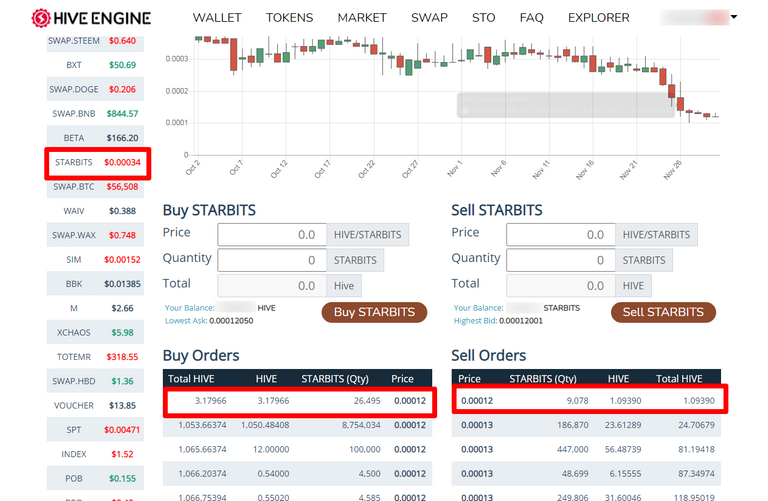Select WAIV token row

click(95, 211)
